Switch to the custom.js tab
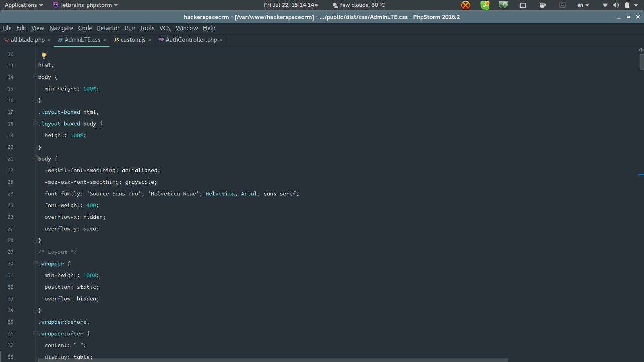The width and height of the screenshot is (644, 362). (133, 40)
